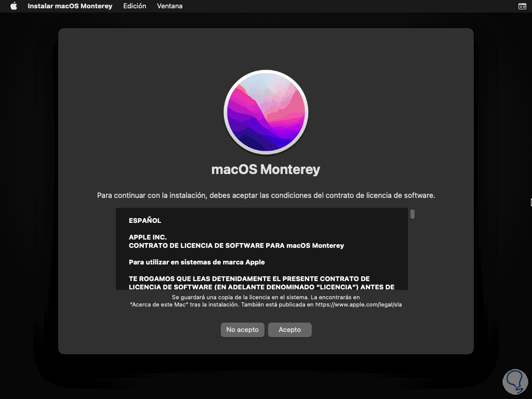
Task: Click the keyboard input icon in menu bar
Action: point(522,6)
